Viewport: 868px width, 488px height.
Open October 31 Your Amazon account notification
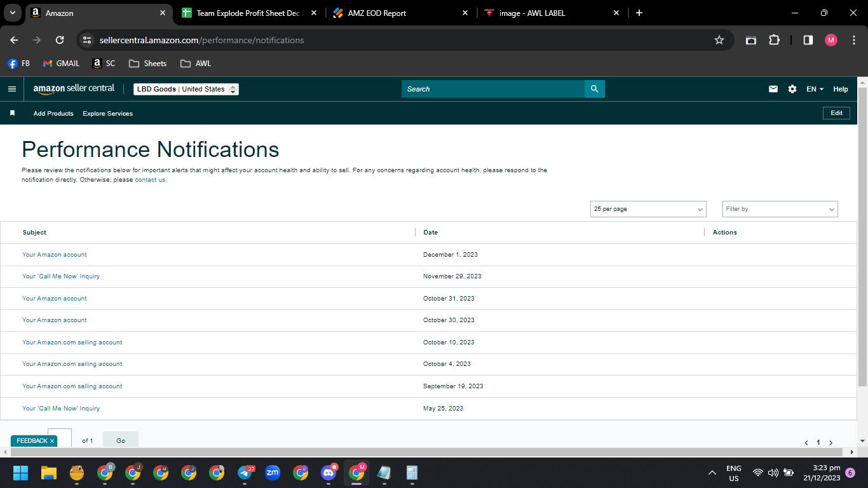point(55,299)
